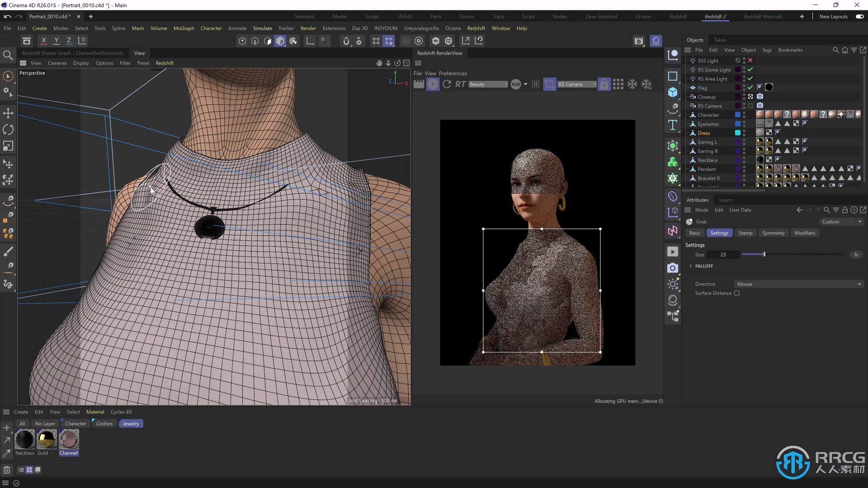The image size is (868, 488).
Task: Open the Simulate menu in menu bar
Action: [x=262, y=28]
